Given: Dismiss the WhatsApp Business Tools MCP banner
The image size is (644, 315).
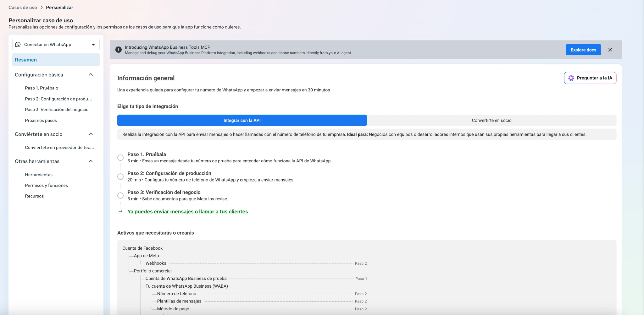Looking at the screenshot, I should tap(610, 50).
